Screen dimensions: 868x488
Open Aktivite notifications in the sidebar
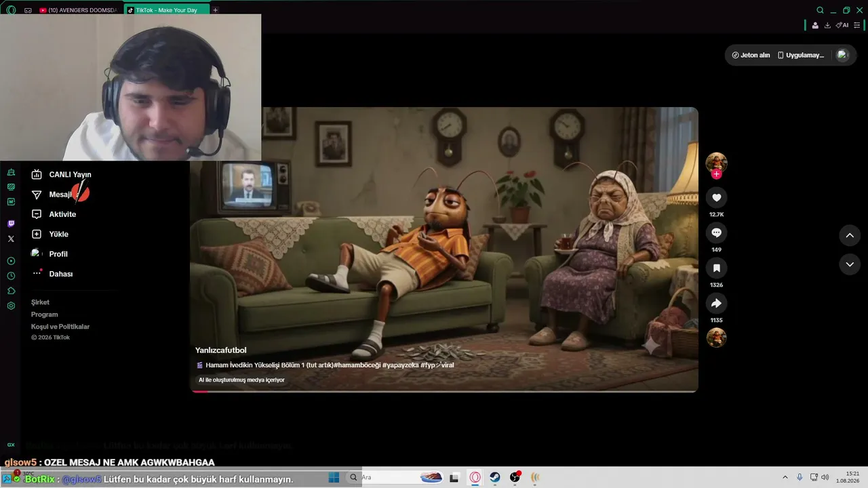click(x=54, y=214)
